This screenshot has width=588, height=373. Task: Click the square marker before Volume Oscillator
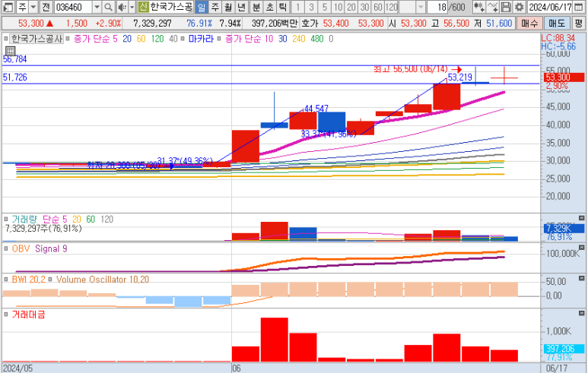tap(50, 280)
